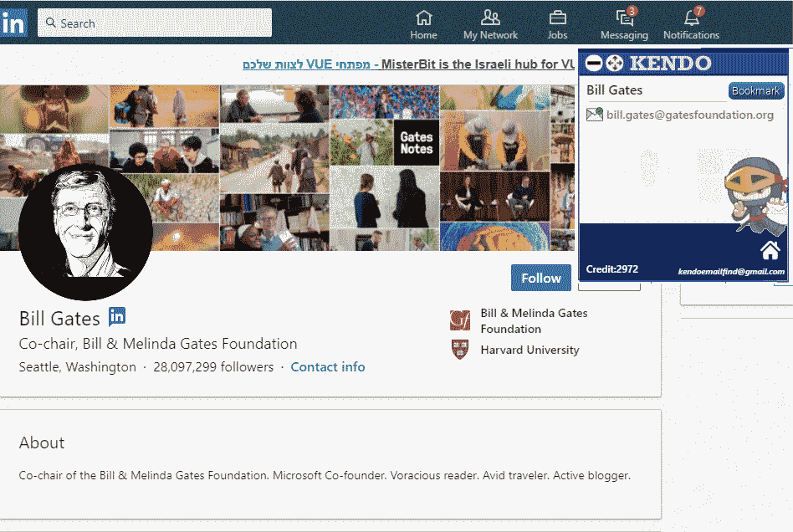
Task: Click the Bookmark button in Kendo
Action: 755,91
